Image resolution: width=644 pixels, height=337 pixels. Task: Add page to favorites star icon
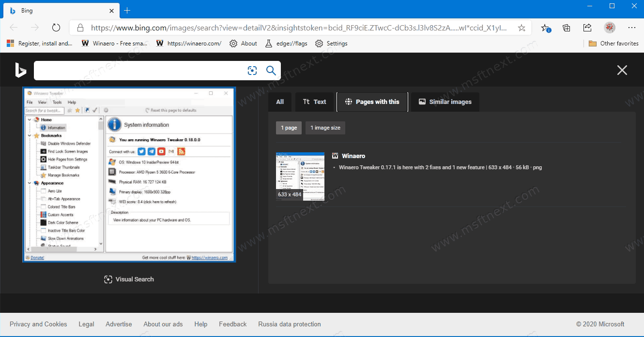pyautogui.click(x=521, y=28)
